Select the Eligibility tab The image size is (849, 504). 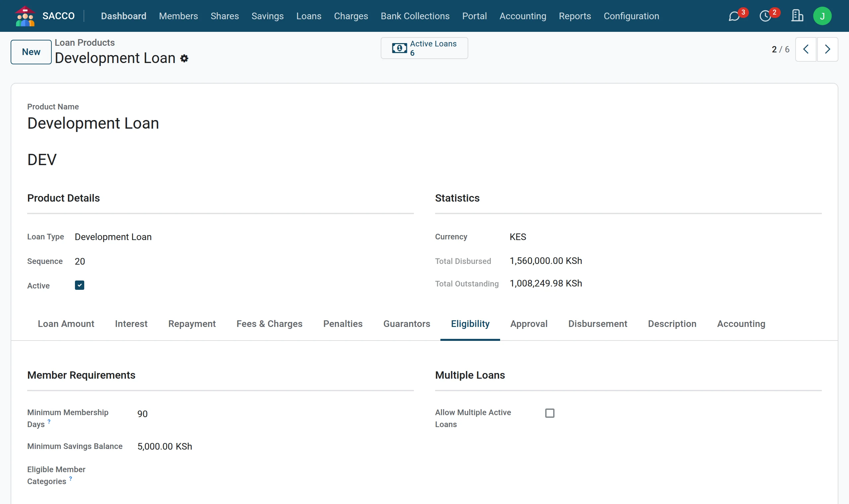tap(470, 324)
